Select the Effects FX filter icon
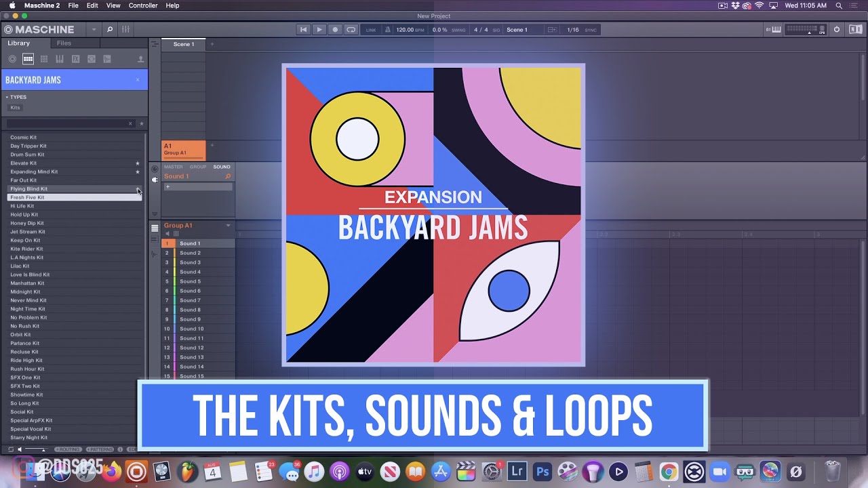Viewport: 868px width, 488px height. click(x=76, y=60)
